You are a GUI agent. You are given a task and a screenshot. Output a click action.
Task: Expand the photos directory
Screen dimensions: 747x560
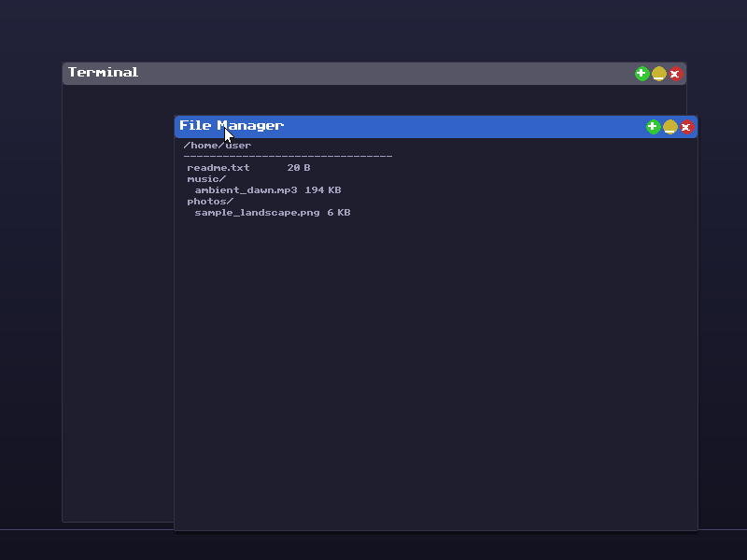click(208, 201)
